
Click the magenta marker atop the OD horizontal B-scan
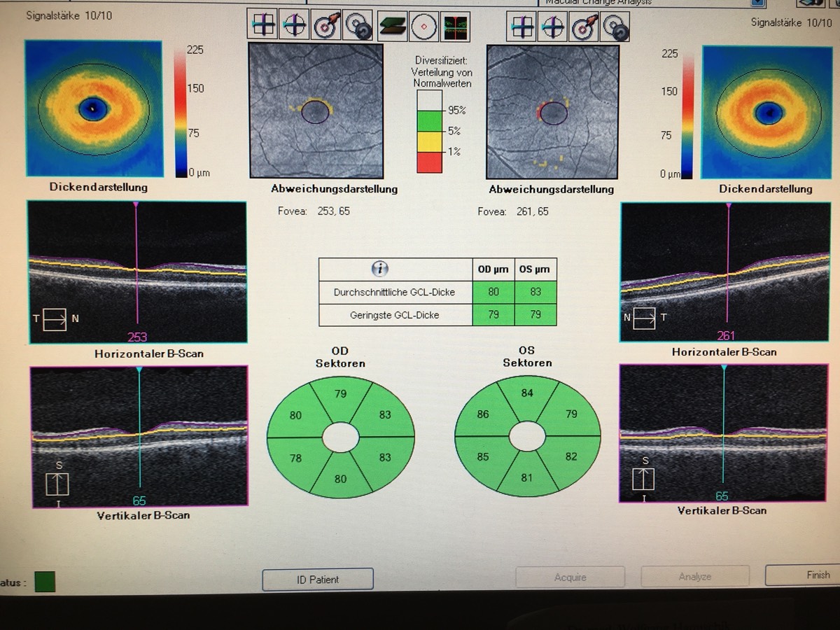click(136, 204)
